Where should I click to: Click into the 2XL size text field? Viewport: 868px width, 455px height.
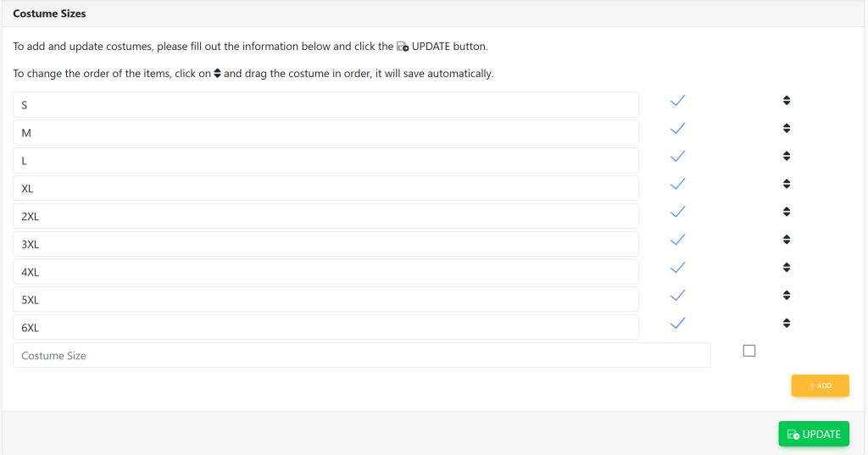click(x=325, y=216)
